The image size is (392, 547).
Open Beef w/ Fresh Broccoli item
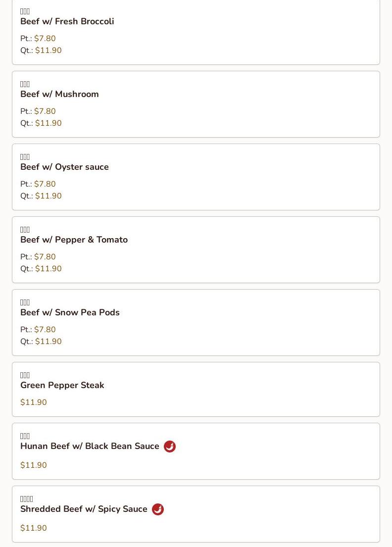(x=67, y=22)
